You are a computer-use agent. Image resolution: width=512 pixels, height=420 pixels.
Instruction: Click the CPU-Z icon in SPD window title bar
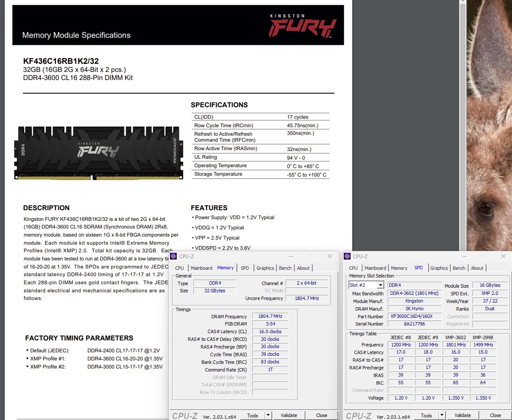(348, 256)
